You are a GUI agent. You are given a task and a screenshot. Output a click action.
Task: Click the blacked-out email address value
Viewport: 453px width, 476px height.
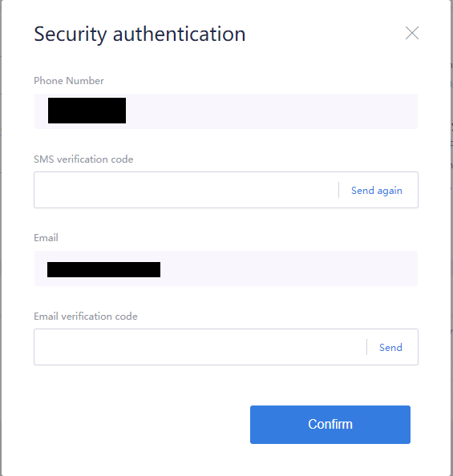pos(103,269)
